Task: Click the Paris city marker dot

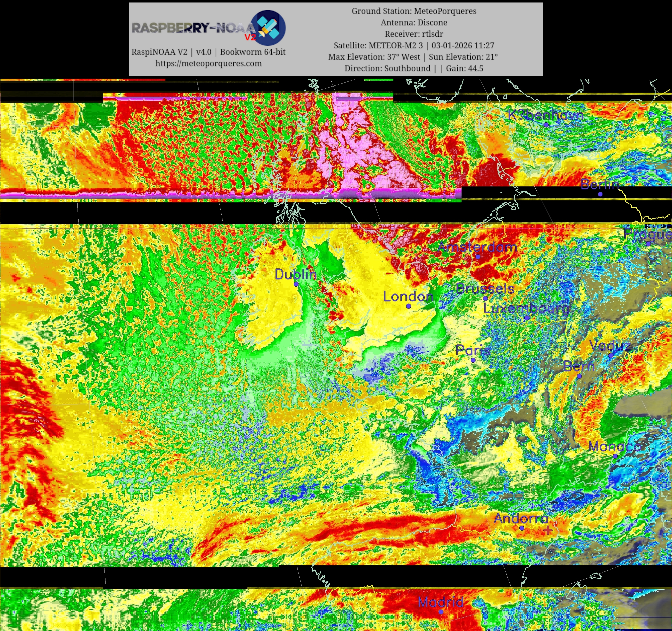Action: pyautogui.click(x=473, y=360)
